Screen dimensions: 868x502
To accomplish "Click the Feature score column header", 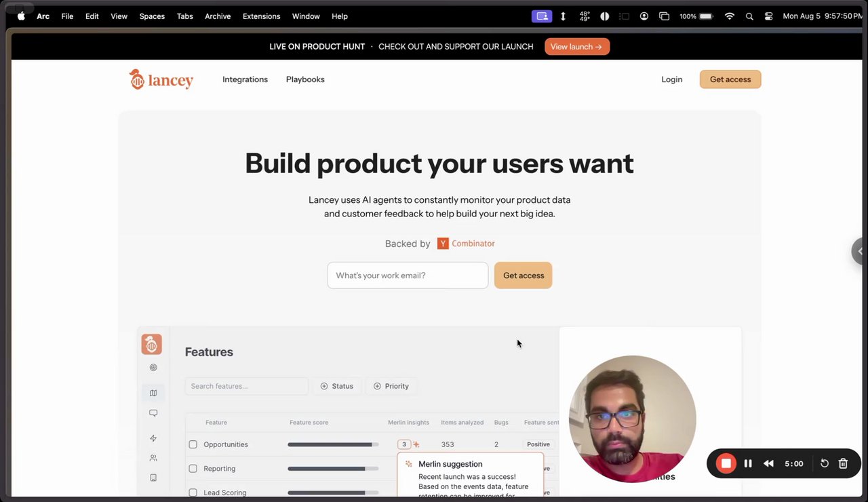I will (309, 423).
